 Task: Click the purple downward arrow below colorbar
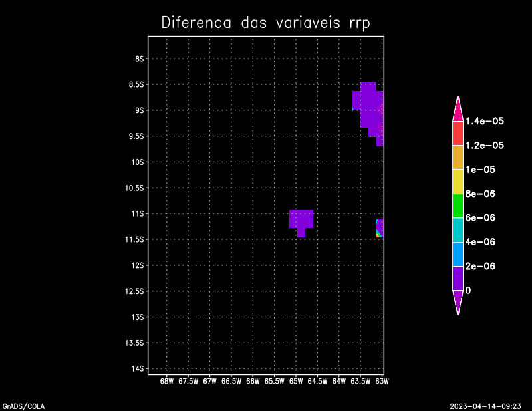click(x=458, y=301)
